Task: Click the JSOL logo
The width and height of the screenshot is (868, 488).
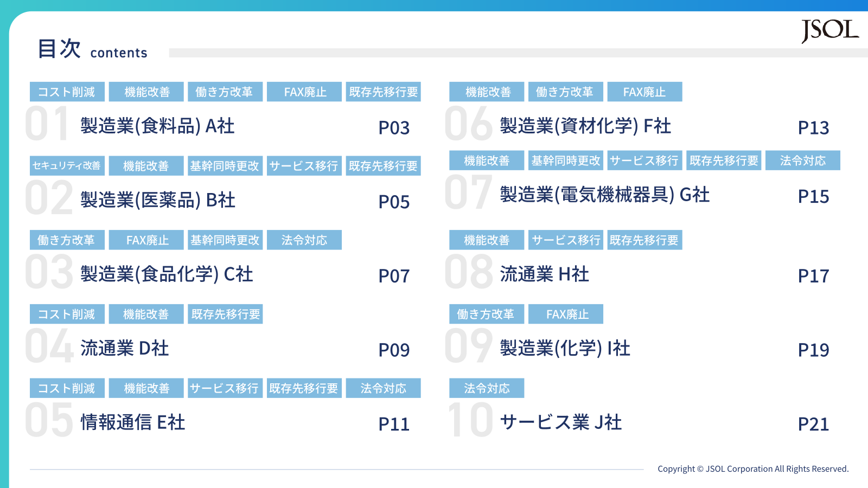Action: point(830,31)
